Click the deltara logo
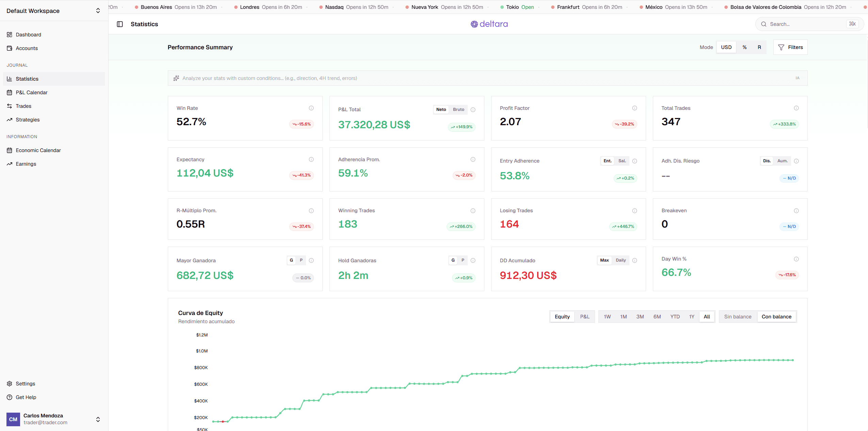Viewport: 868px width, 431px height. (489, 24)
